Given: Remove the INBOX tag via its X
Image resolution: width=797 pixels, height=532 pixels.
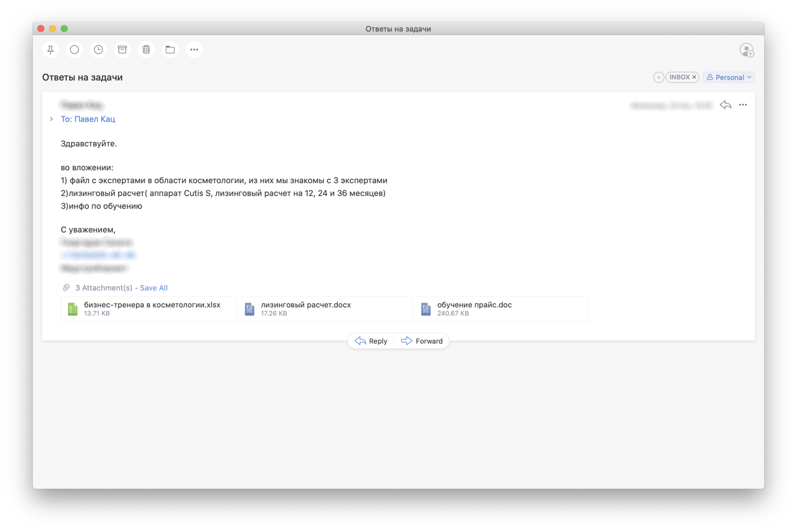Looking at the screenshot, I should click(x=694, y=77).
